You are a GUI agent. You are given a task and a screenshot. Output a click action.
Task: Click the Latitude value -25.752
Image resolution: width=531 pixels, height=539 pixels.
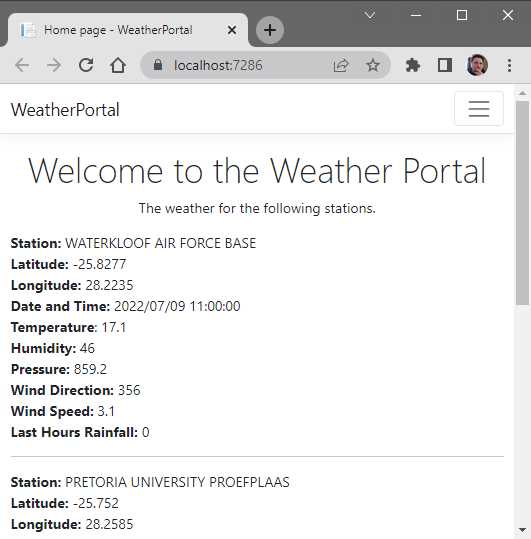tap(96, 503)
